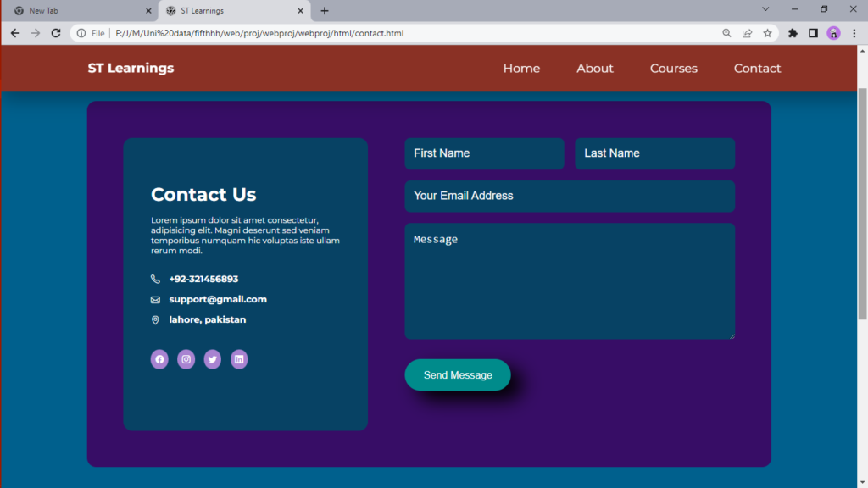
Task: Open the Chrome three-dot menu
Action: [854, 33]
